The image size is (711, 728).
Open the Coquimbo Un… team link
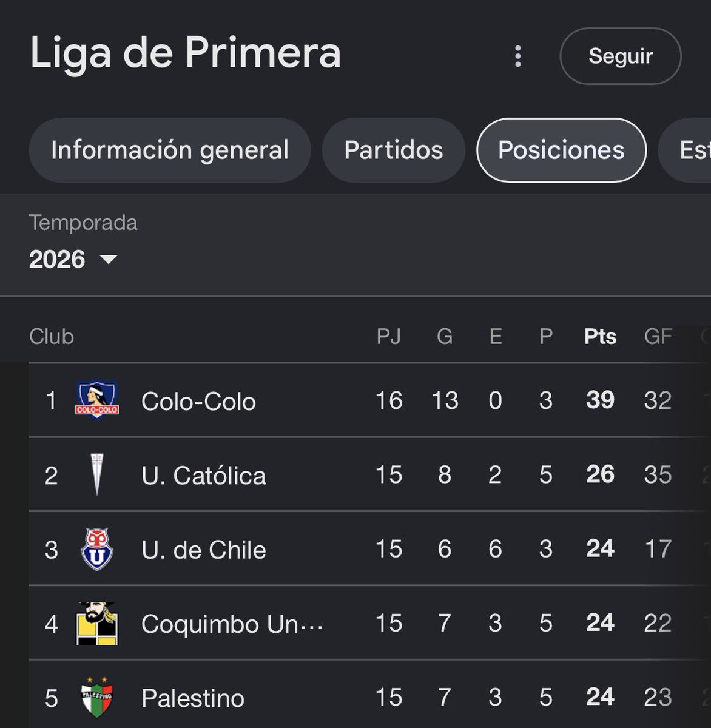tap(232, 624)
